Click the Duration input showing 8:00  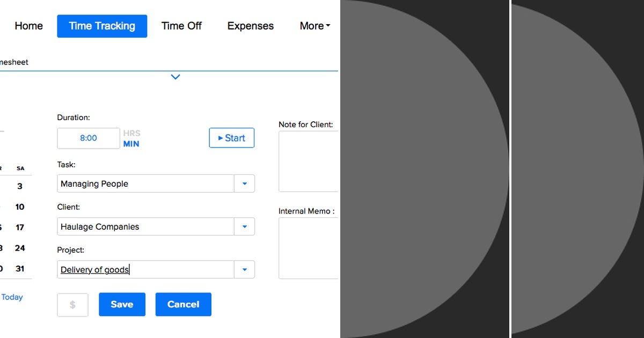[88, 138]
